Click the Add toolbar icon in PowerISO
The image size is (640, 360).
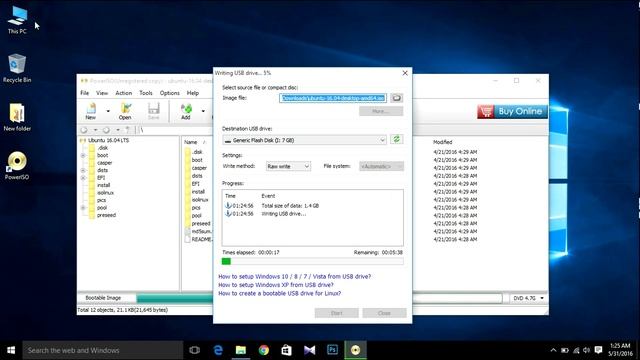click(186, 111)
